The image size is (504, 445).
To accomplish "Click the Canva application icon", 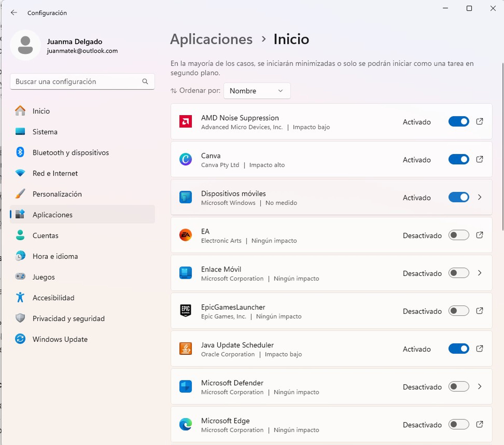I will pyautogui.click(x=185, y=159).
